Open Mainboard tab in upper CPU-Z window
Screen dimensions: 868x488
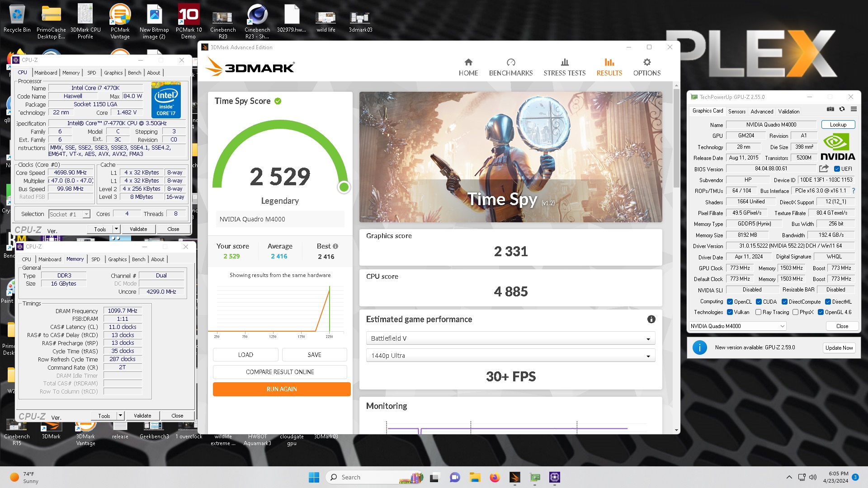(x=46, y=73)
